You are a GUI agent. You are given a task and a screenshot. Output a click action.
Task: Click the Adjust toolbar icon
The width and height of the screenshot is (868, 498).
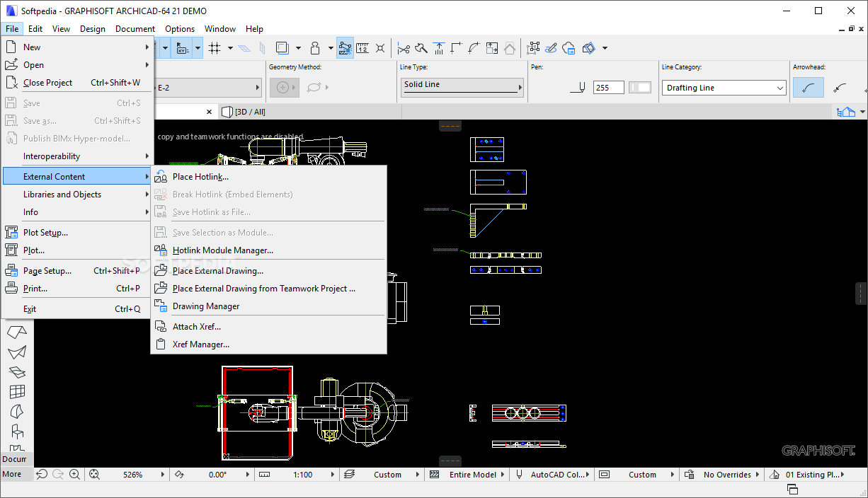pyautogui.click(x=421, y=48)
